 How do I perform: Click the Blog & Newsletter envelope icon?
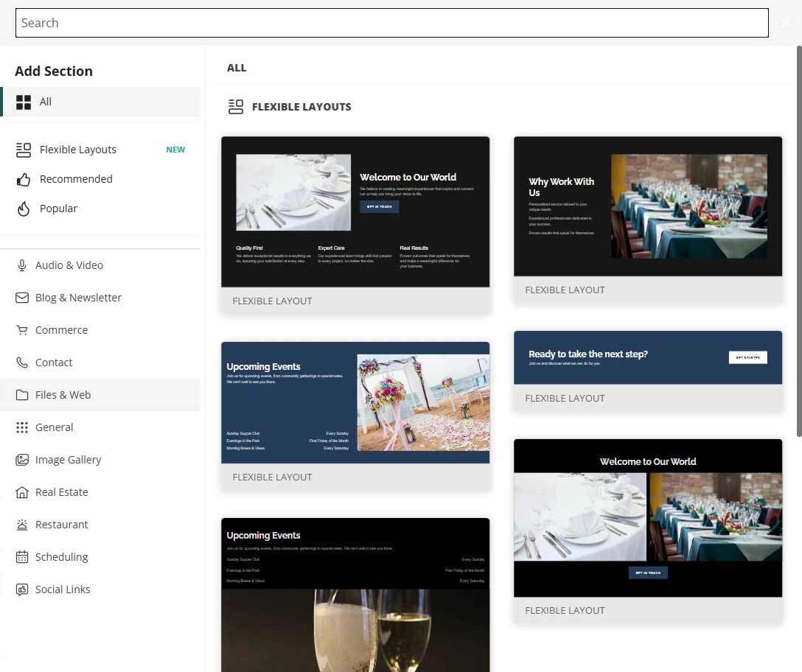click(22, 298)
